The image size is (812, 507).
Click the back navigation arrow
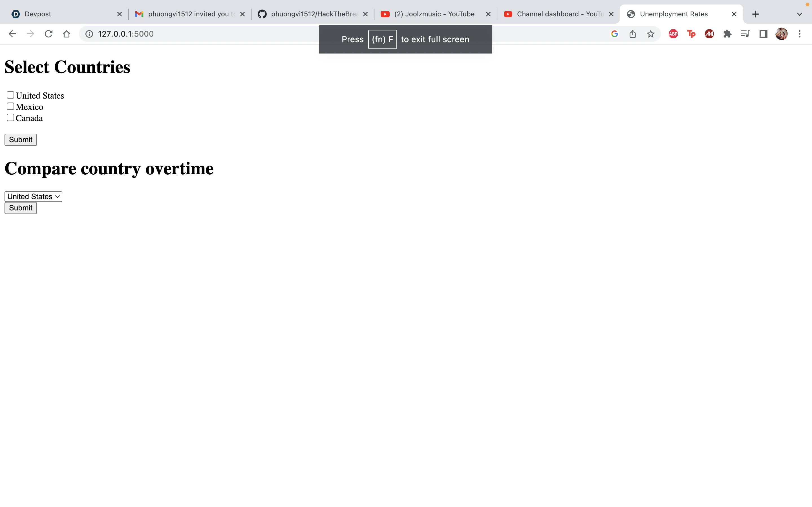12,34
